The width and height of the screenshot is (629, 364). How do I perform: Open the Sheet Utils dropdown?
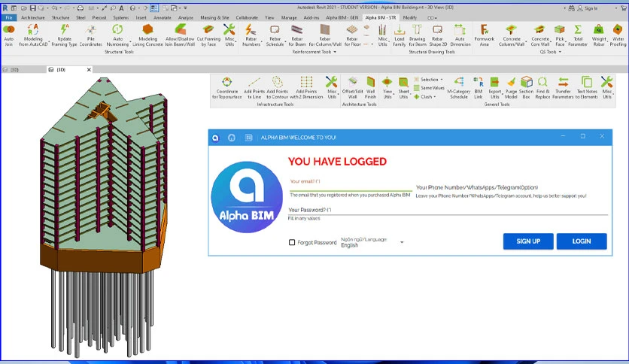403,88
